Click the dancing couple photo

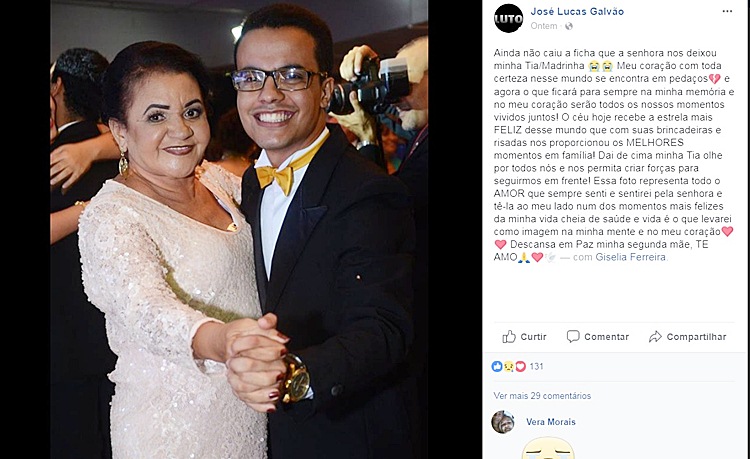(x=239, y=230)
